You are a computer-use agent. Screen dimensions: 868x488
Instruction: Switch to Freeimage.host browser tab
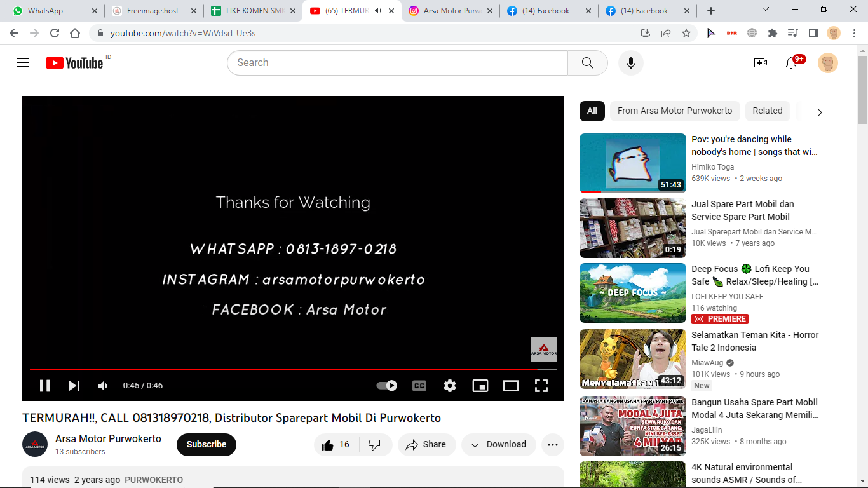[x=155, y=11]
